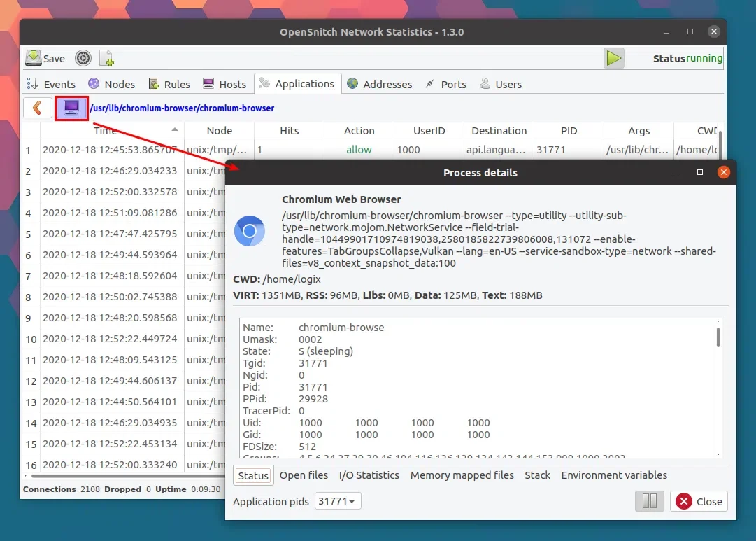Image resolution: width=756 pixels, height=541 pixels.
Task: Sort by the Time column header
Action: (x=111, y=130)
